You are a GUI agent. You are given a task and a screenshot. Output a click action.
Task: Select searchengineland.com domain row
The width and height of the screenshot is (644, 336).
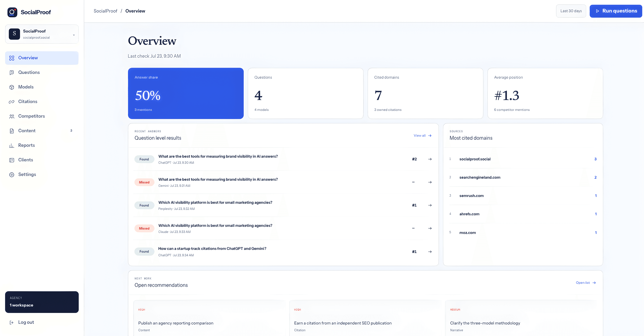523,178
